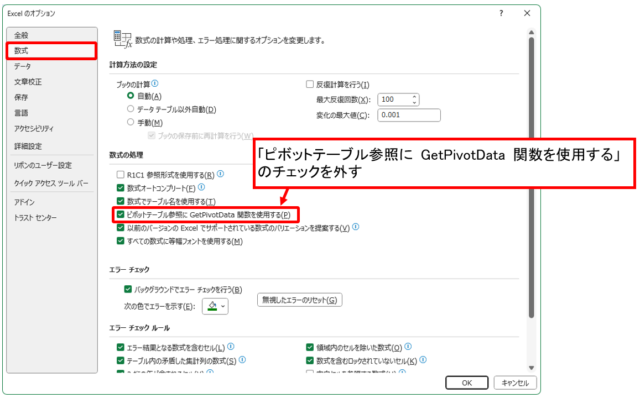The width and height of the screenshot is (640, 398).
Task: Click info icon beside 領域内のセルを除いた数式
Action: click(408, 347)
